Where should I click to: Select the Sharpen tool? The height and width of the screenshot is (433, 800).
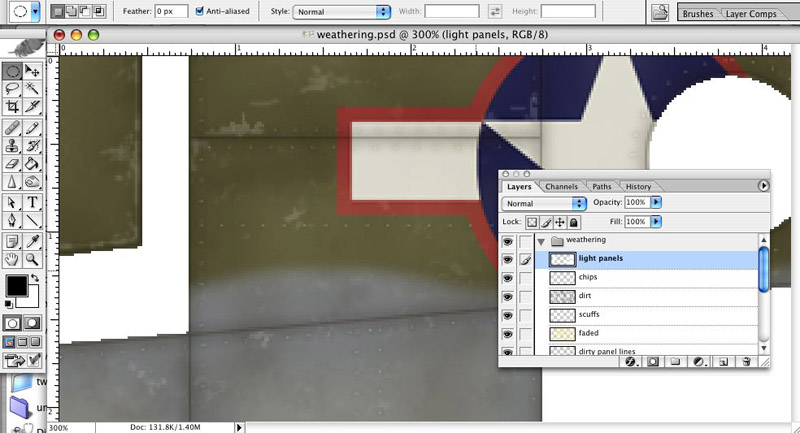[12, 182]
